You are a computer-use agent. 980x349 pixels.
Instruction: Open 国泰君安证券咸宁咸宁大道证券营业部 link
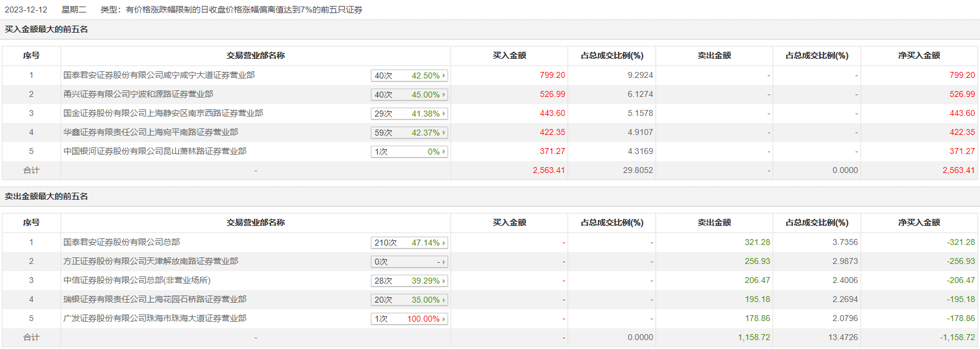[159, 75]
